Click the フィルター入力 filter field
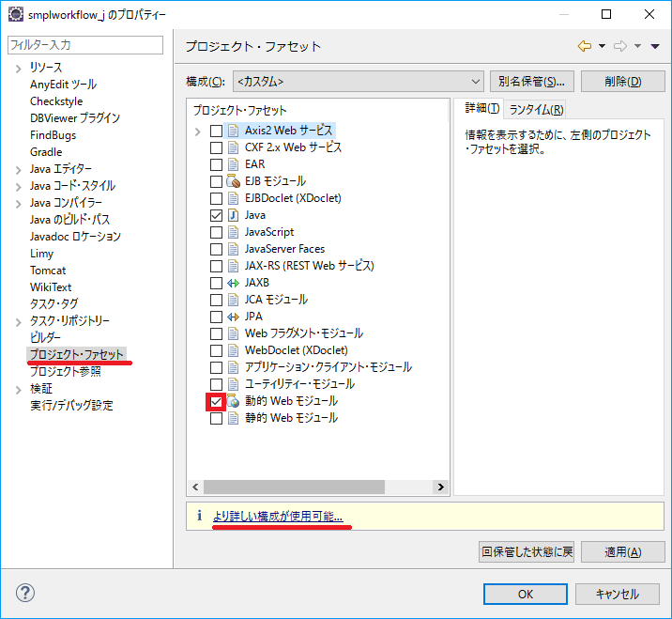 (85, 45)
